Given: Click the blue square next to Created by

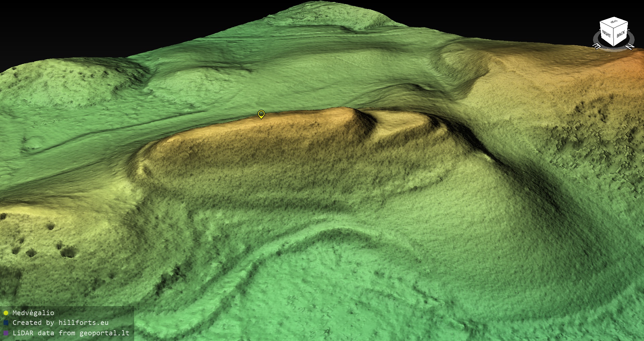Looking at the screenshot, I should (6, 323).
